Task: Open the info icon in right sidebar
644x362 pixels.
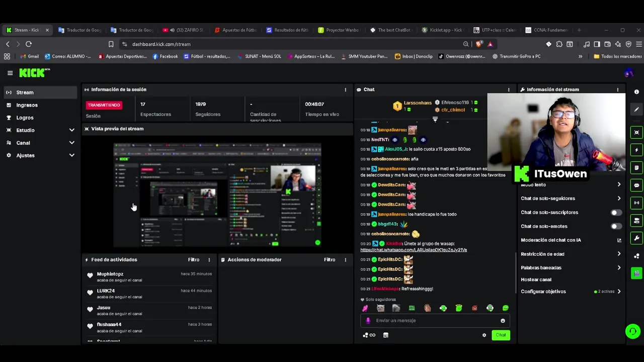Action: [636, 92]
